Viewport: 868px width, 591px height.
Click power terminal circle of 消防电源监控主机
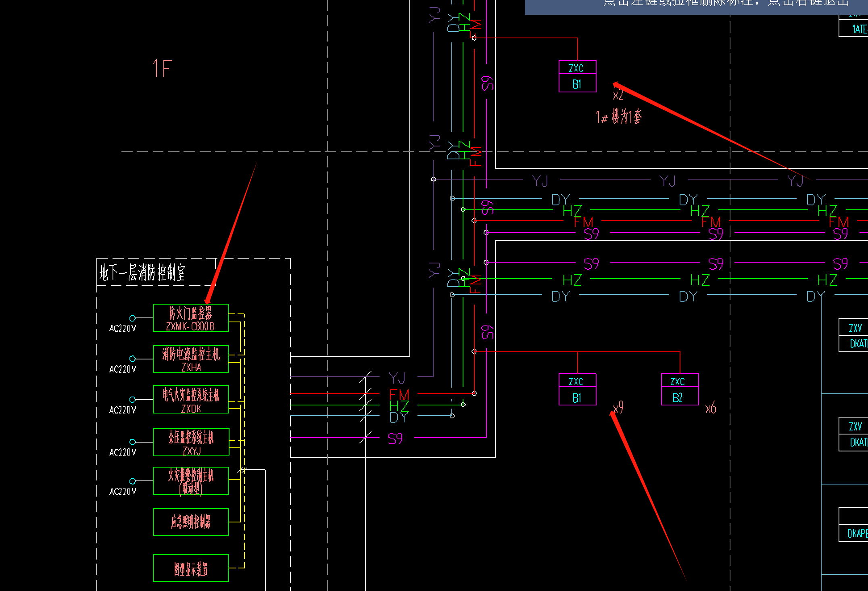(132, 359)
